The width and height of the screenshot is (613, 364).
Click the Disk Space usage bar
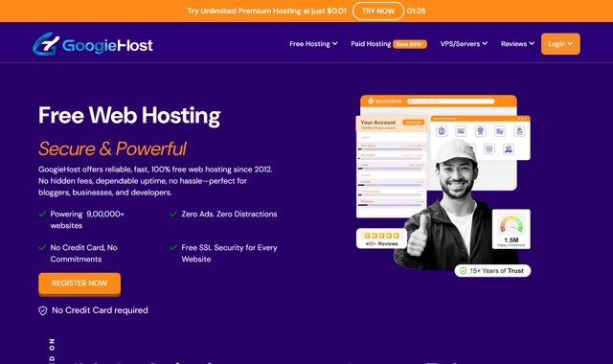pos(391,149)
